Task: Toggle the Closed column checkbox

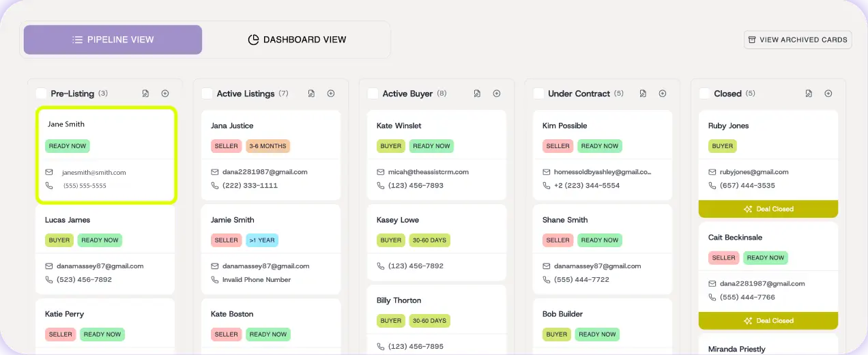Action: [x=704, y=94]
